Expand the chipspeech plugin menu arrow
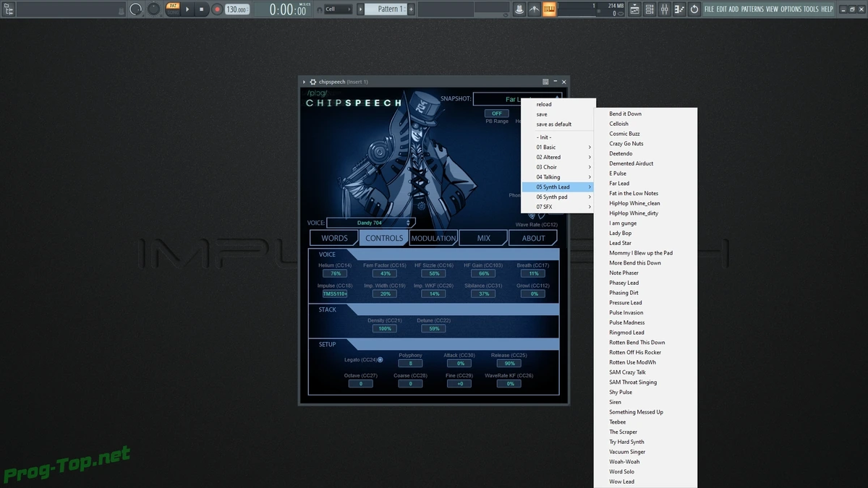This screenshot has width=868, height=488. click(305, 82)
